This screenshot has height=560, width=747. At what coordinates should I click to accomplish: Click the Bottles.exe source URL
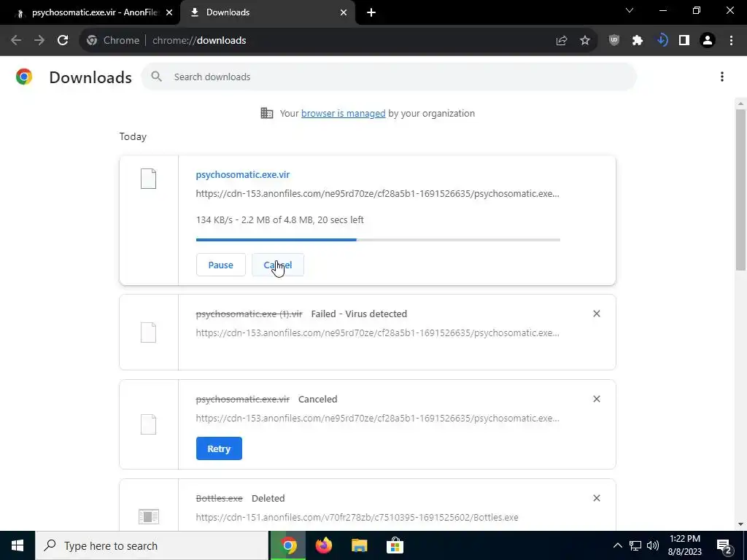[x=357, y=517]
